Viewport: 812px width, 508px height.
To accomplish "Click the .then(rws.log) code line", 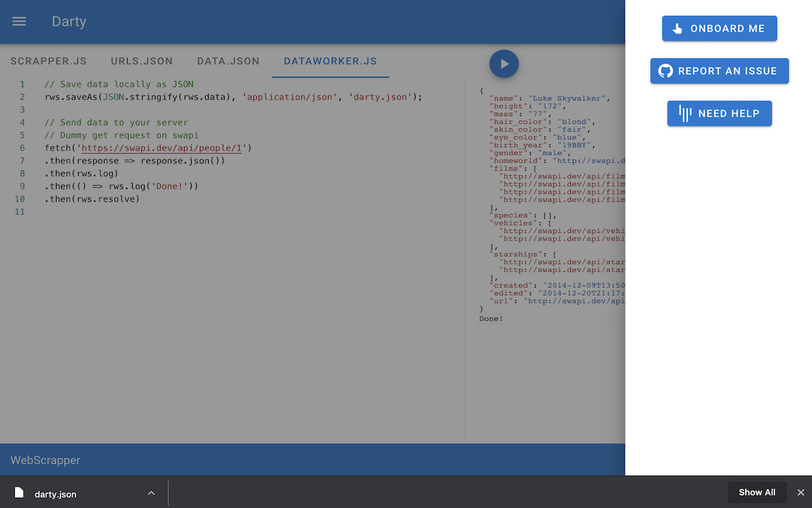I will pos(81,173).
